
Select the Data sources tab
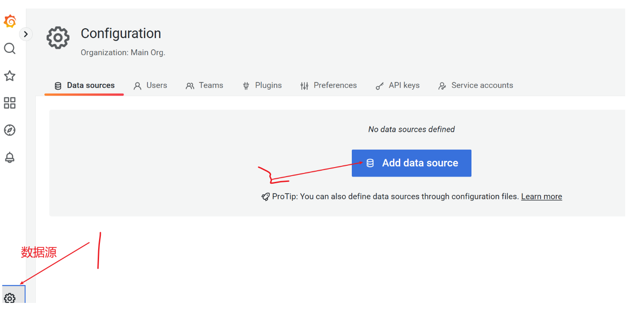(x=84, y=86)
